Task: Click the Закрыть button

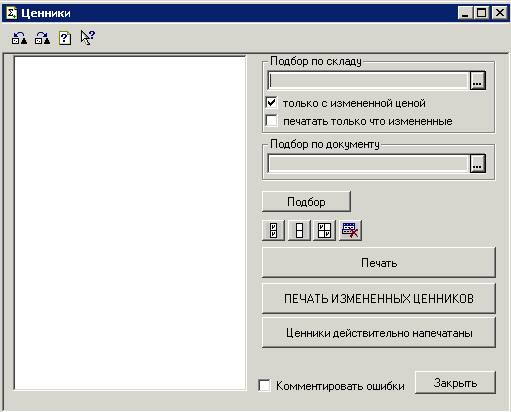Action: coord(455,383)
